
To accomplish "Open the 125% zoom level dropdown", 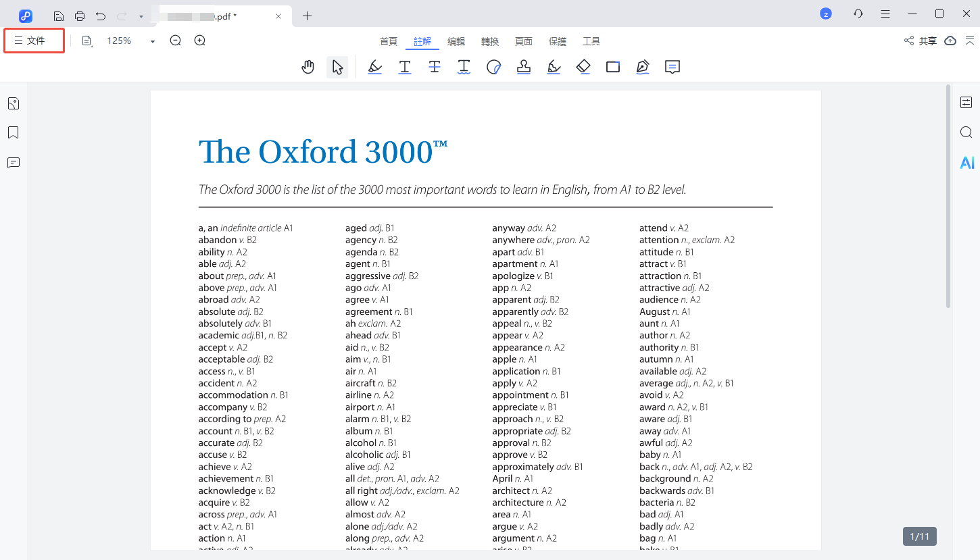I will tap(153, 41).
